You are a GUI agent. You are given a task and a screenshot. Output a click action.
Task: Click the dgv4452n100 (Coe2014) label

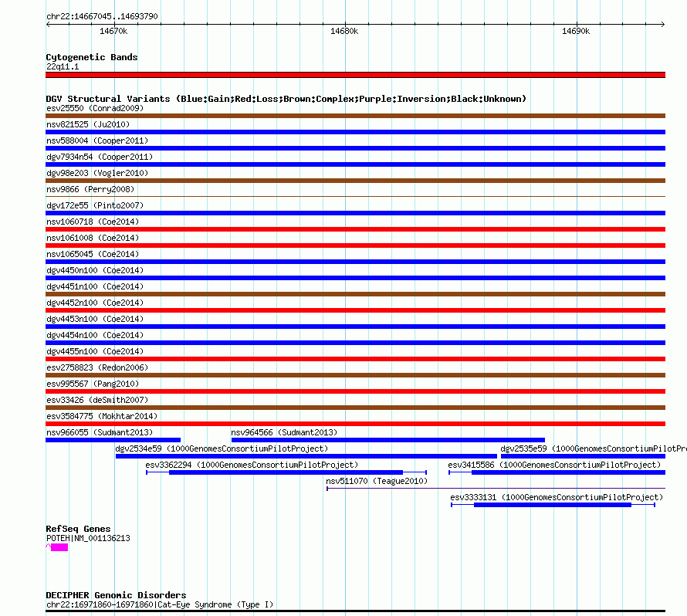(x=95, y=303)
